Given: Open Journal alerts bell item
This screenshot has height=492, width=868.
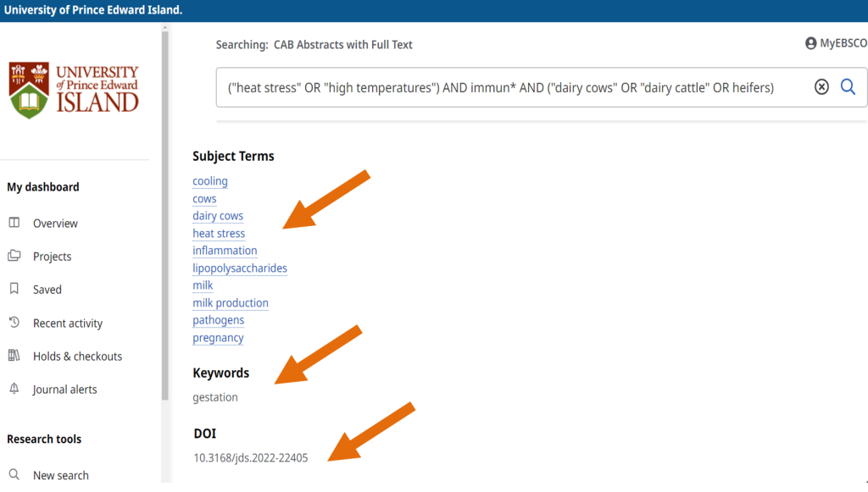Looking at the screenshot, I should (x=64, y=390).
